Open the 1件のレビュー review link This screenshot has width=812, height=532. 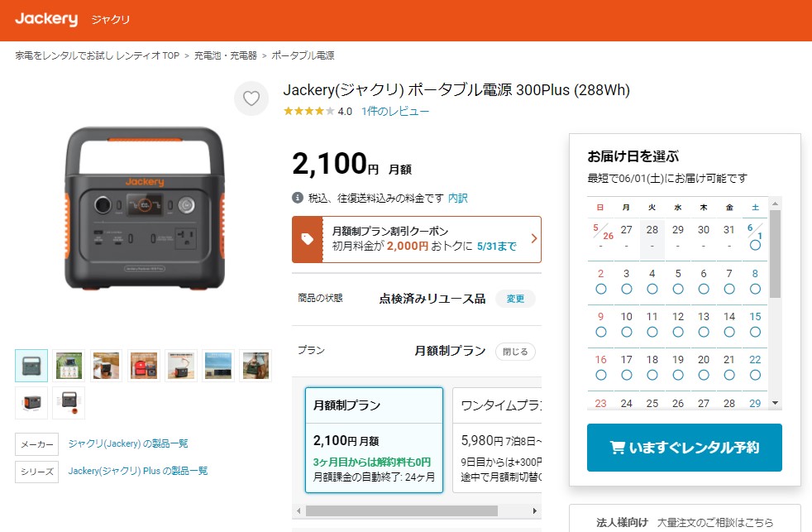[395, 111]
